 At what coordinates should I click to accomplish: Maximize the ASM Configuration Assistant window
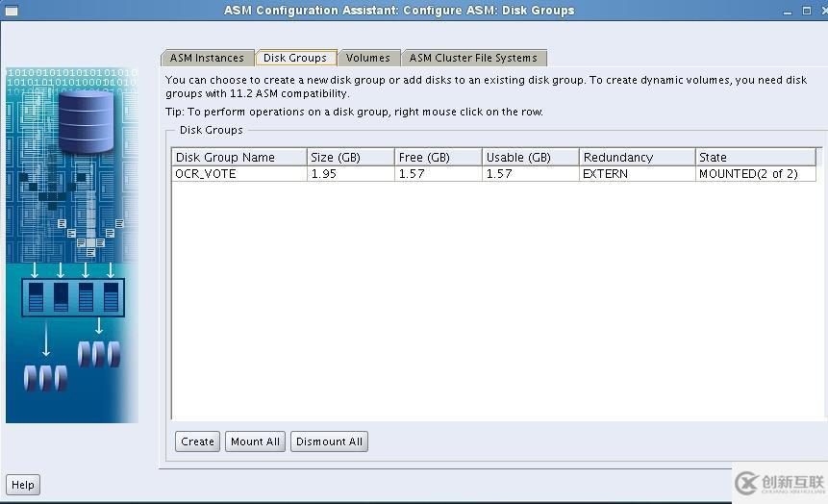click(806, 11)
